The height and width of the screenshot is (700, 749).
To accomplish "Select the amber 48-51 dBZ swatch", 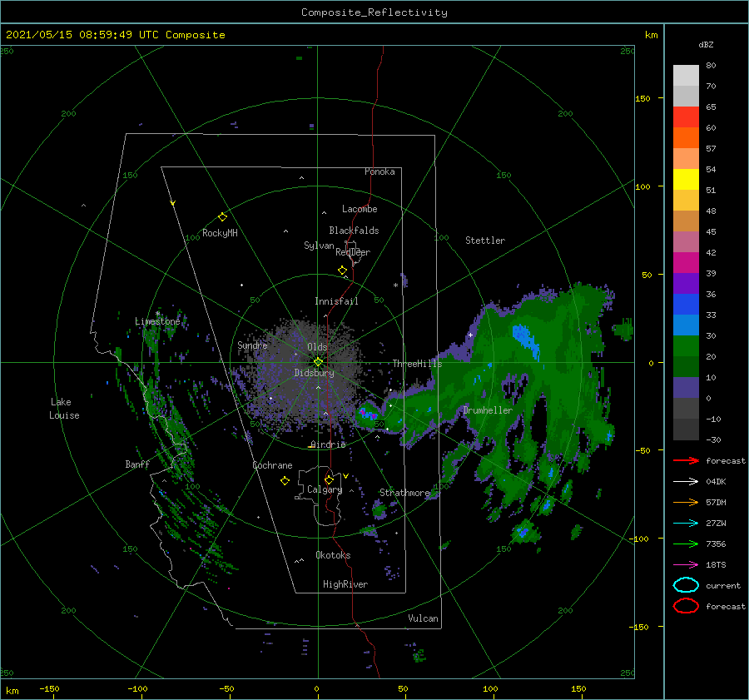I will (686, 201).
